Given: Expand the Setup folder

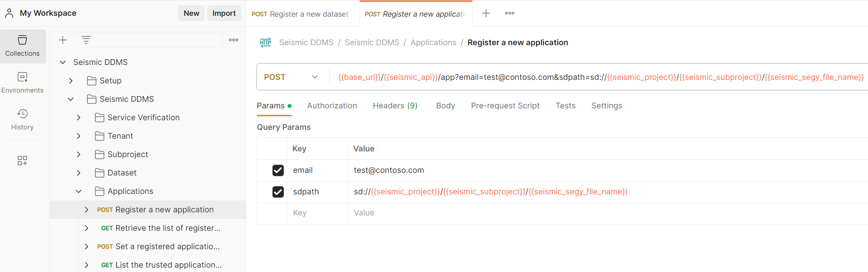Looking at the screenshot, I should [x=71, y=81].
